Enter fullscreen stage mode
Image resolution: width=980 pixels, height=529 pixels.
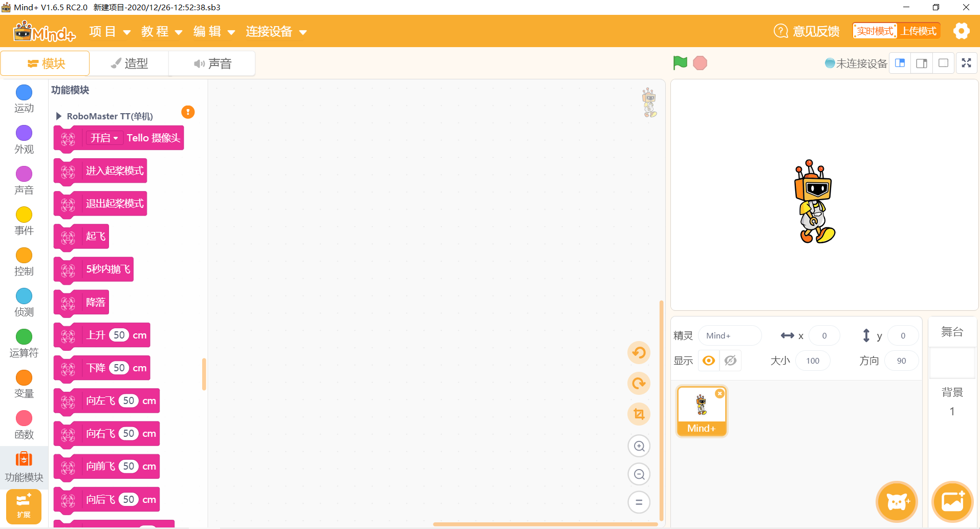[x=966, y=63]
